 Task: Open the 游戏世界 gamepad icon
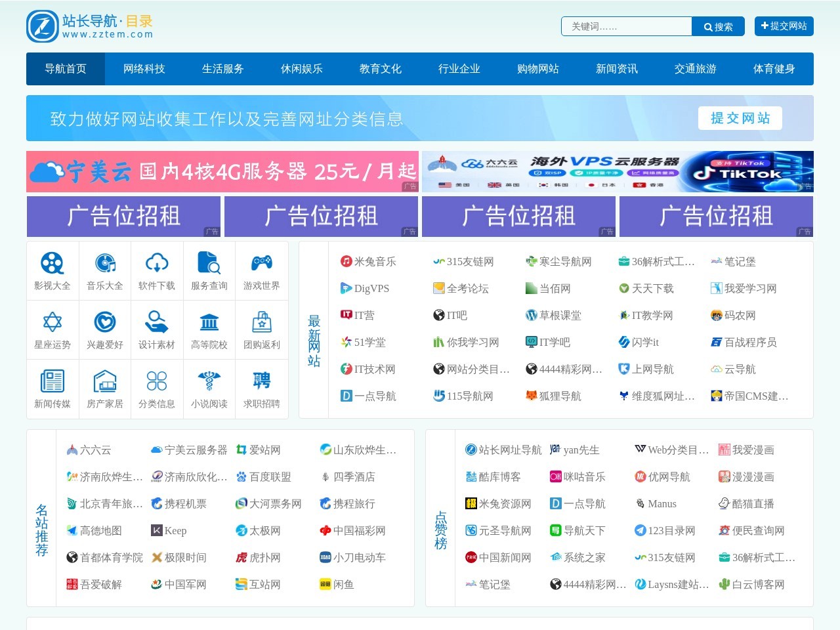coord(262,263)
